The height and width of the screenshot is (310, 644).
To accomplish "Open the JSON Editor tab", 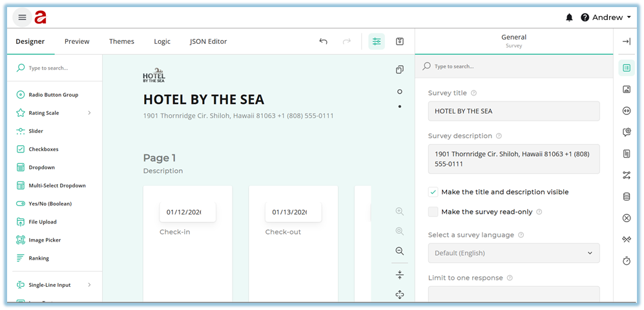I will click(x=208, y=42).
